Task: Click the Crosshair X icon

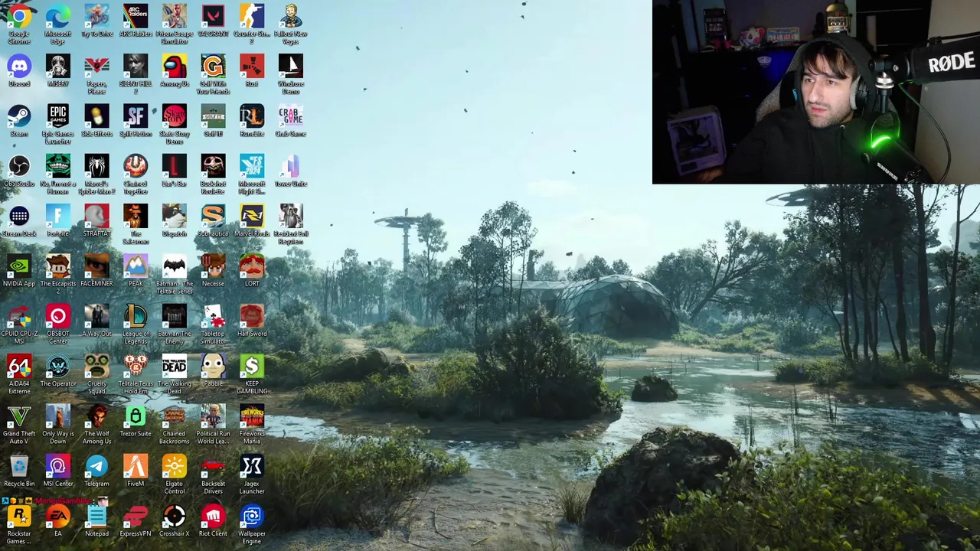Action: click(174, 517)
